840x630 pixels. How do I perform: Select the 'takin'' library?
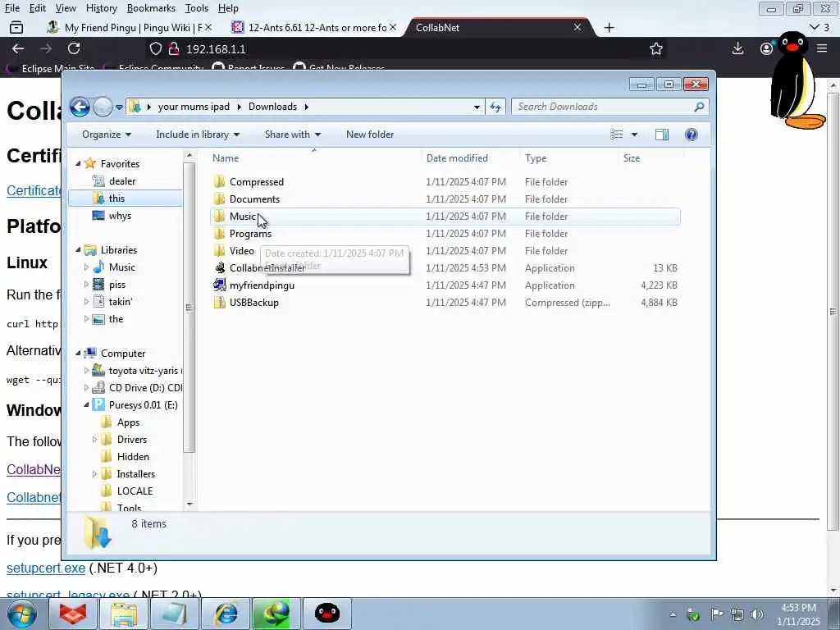(x=120, y=302)
